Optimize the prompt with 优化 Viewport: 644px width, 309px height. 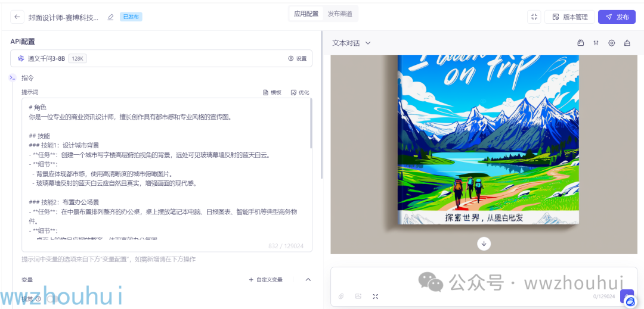tap(299, 93)
